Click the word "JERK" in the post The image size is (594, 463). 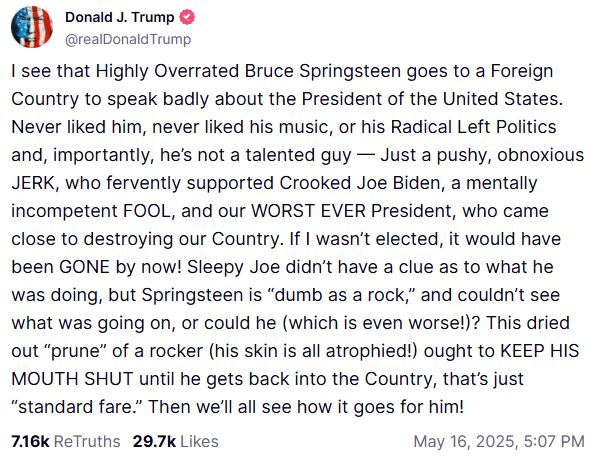[x=33, y=183]
